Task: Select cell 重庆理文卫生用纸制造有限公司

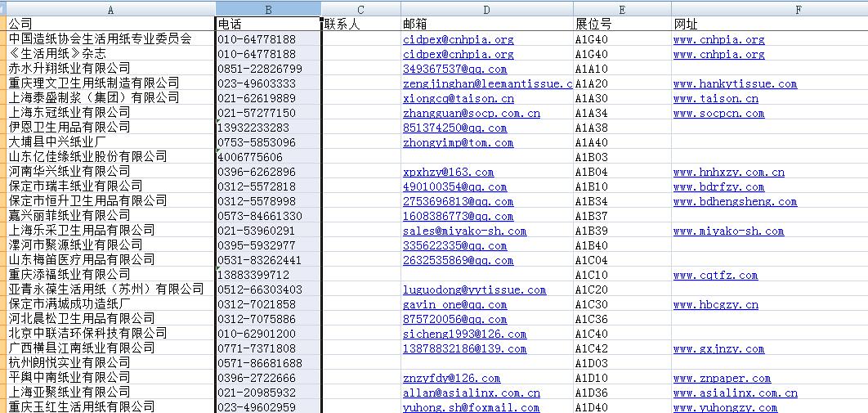Action: click(110, 83)
